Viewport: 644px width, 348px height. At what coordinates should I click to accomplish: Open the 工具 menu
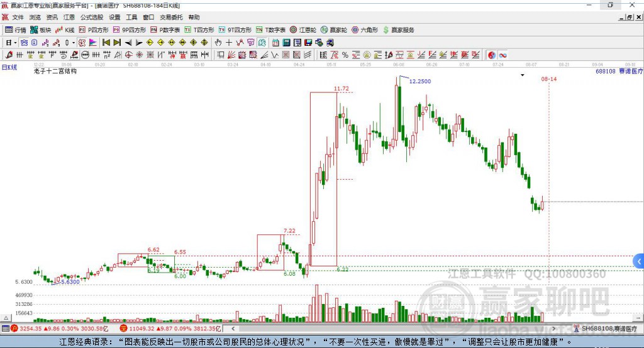pyautogui.click(x=131, y=17)
